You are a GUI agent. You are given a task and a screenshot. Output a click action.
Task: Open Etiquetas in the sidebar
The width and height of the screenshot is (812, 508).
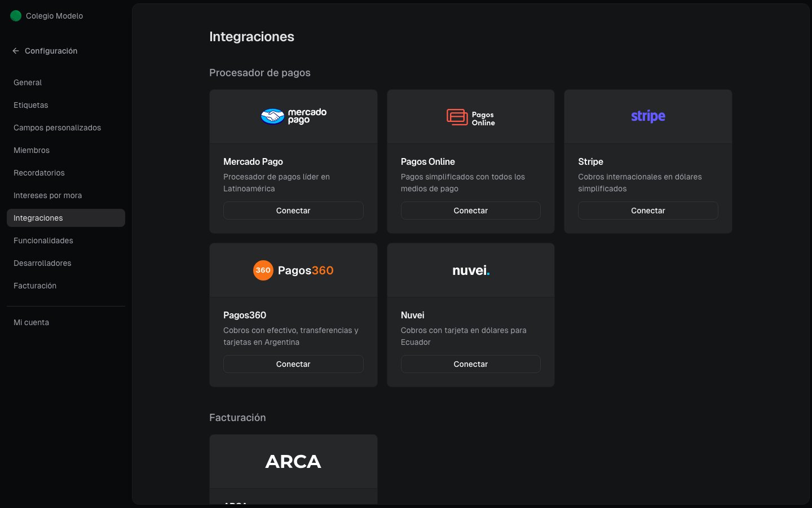click(66, 105)
